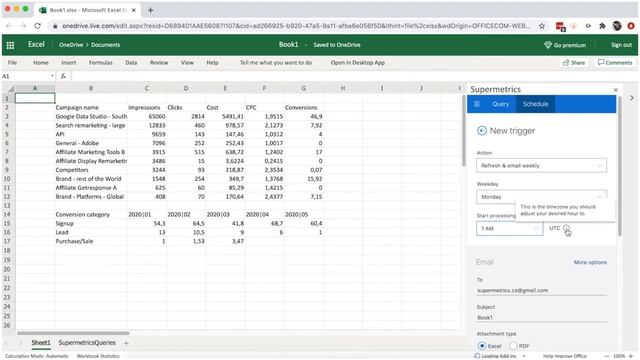Open the Formulas ribbon tab
The width and height of the screenshot is (640, 360).
[x=100, y=63]
